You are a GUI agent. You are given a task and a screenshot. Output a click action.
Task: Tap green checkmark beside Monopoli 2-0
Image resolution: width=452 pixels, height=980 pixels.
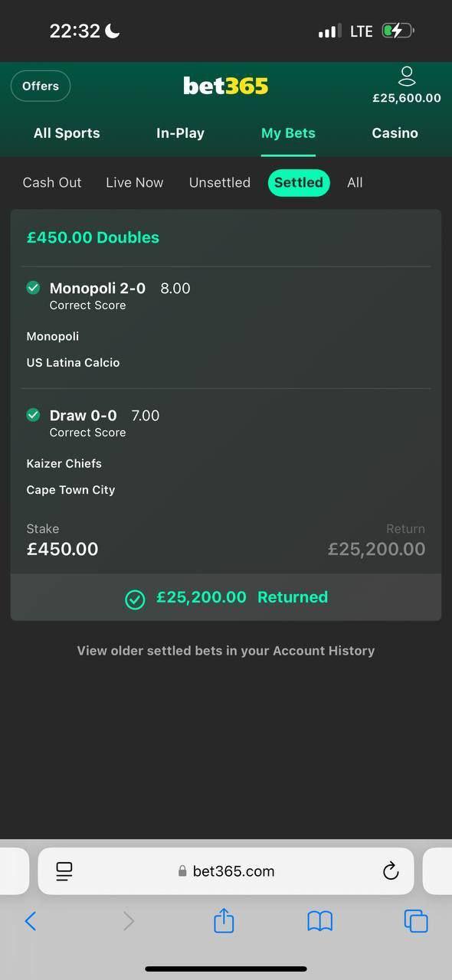tap(33, 288)
